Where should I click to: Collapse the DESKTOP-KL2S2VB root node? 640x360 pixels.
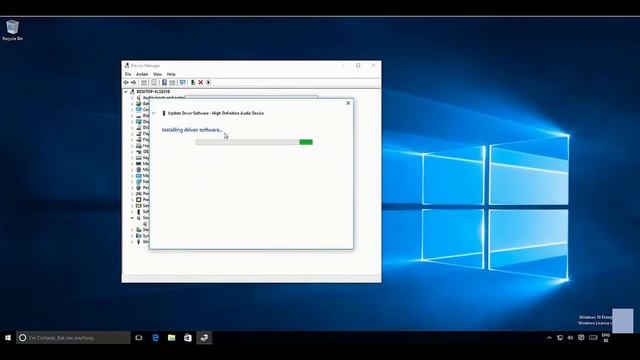coord(126,92)
